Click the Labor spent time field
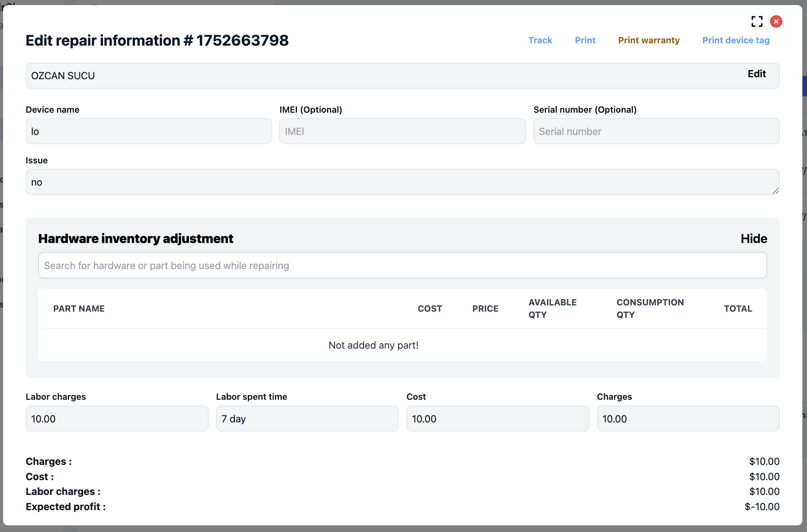This screenshot has height=532, width=807. pos(307,419)
